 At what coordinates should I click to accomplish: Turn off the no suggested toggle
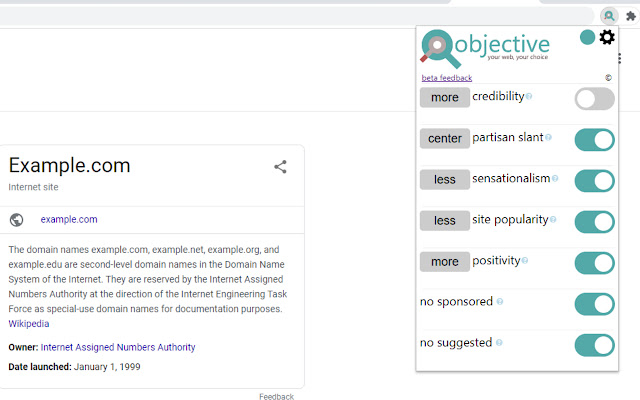click(x=594, y=345)
